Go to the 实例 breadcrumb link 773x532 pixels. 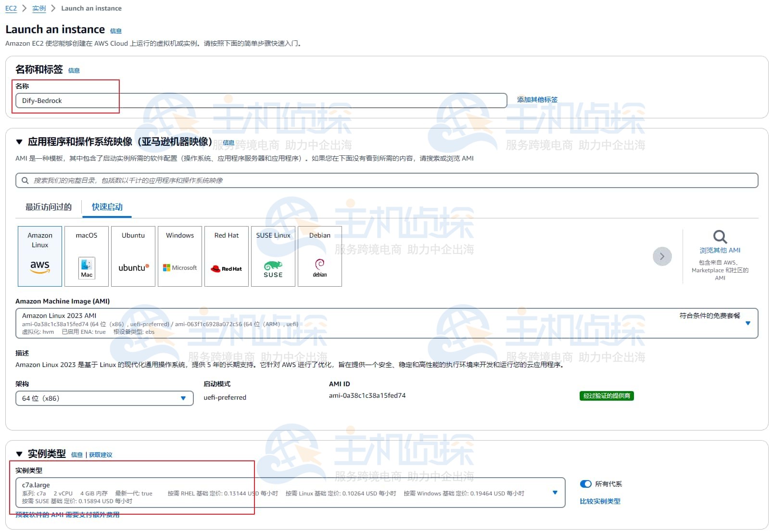point(39,8)
